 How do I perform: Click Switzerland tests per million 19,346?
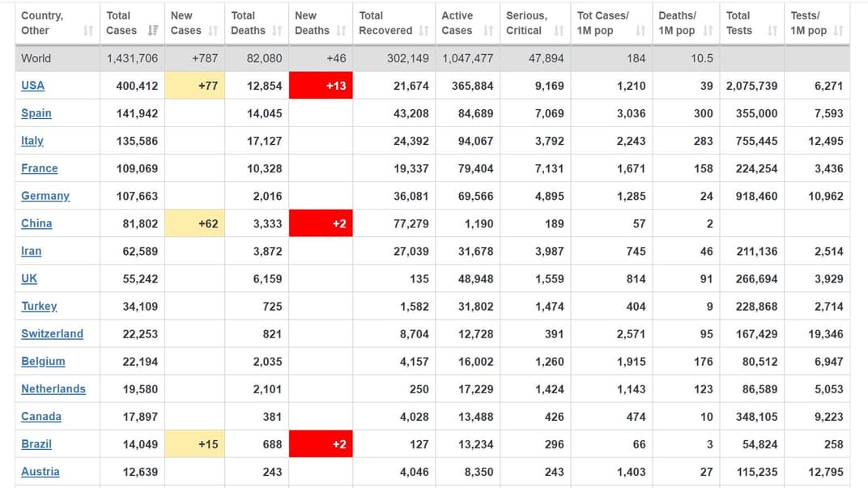(826, 334)
